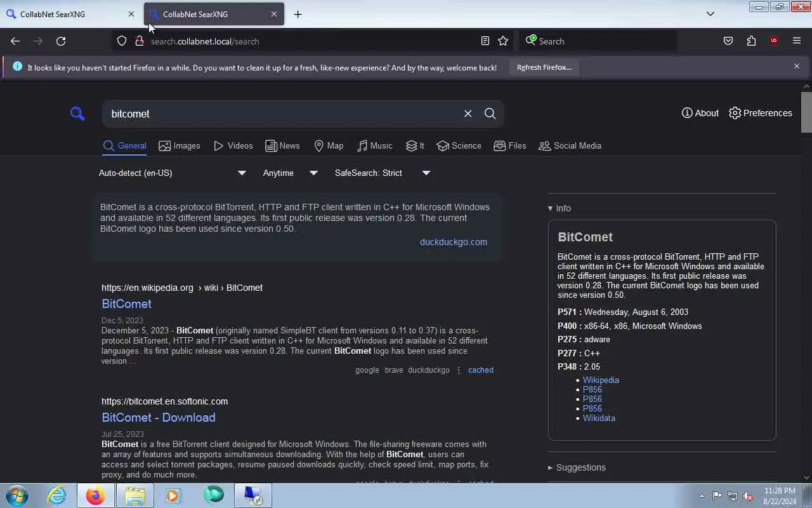
Task: Switch to the Music category
Action: [374, 145]
